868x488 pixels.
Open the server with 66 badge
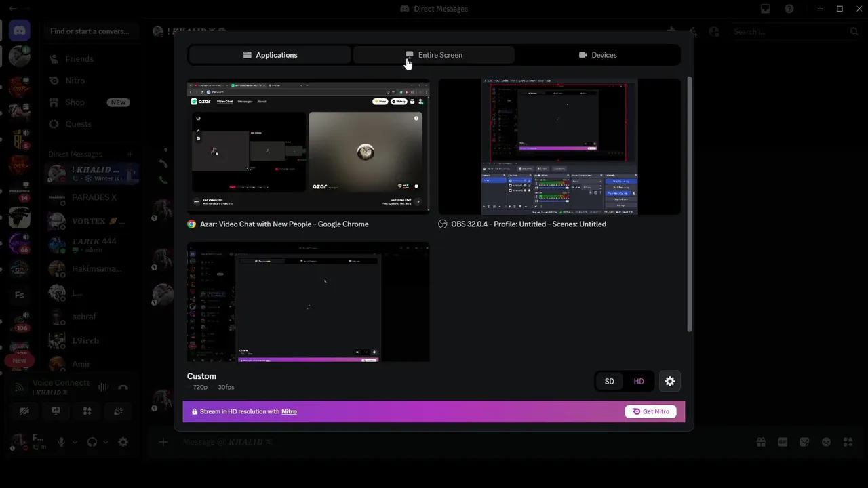click(20, 243)
